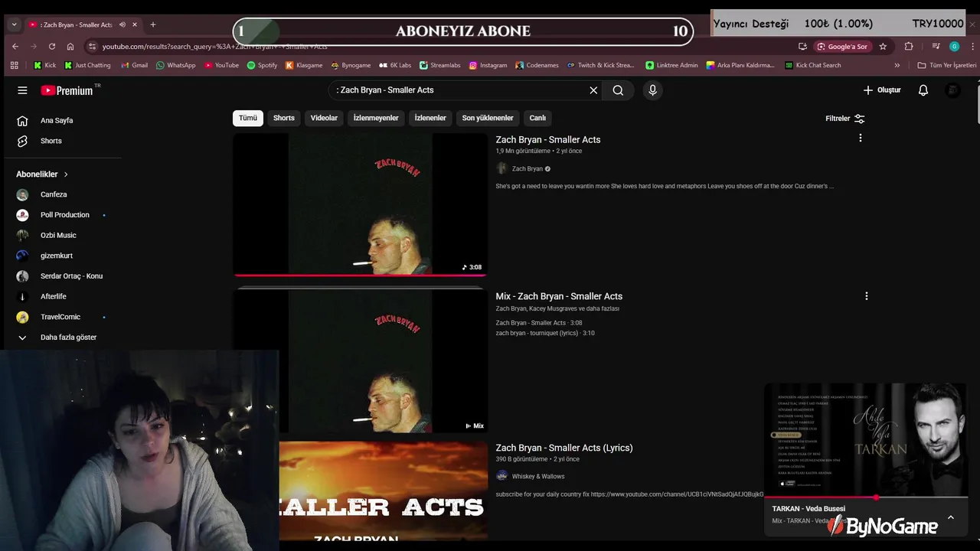Go to YouTube Premium home logo
Viewport: 980px width, 551px height.
pyautogui.click(x=67, y=90)
